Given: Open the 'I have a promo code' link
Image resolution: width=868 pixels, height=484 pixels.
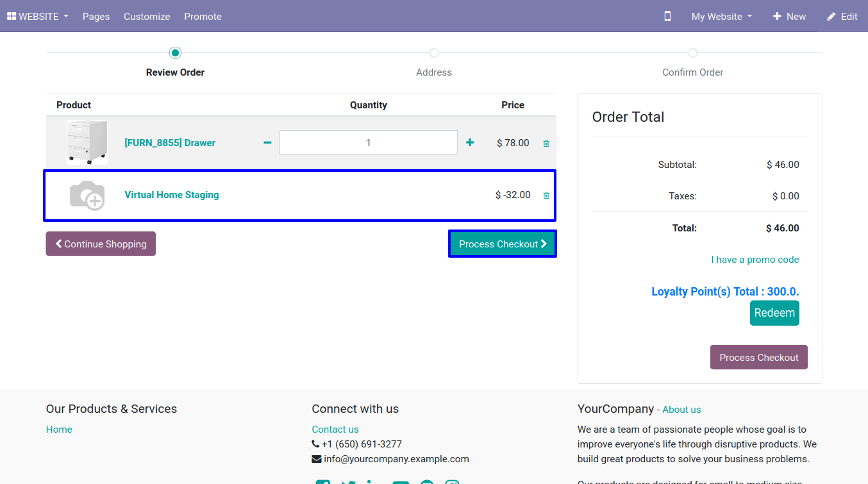Looking at the screenshot, I should pos(755,260).
